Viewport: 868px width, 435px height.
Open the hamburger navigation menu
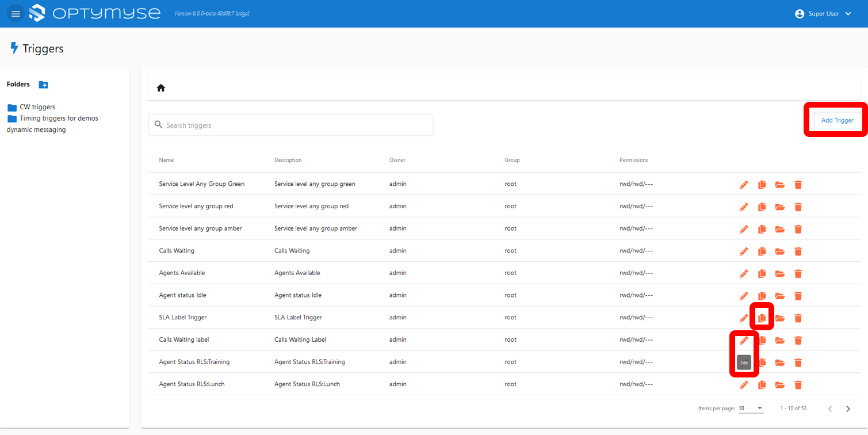point(16,14)
